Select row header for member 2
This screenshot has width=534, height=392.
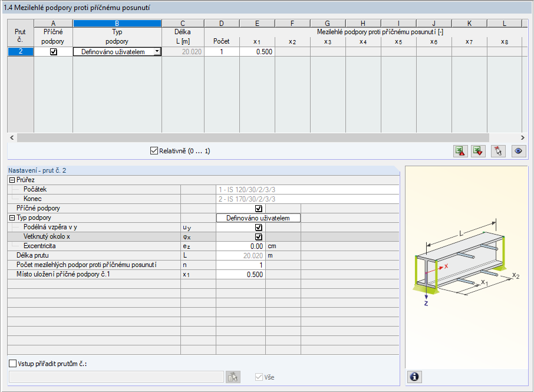point(21,51)
